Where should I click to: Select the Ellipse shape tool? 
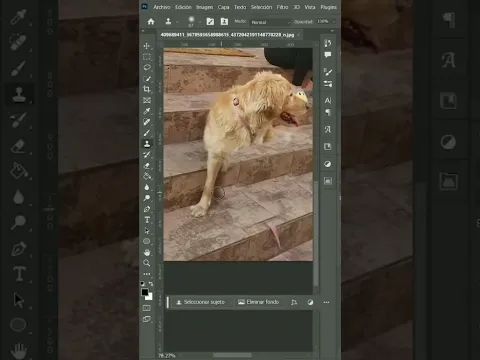point(147,241)
